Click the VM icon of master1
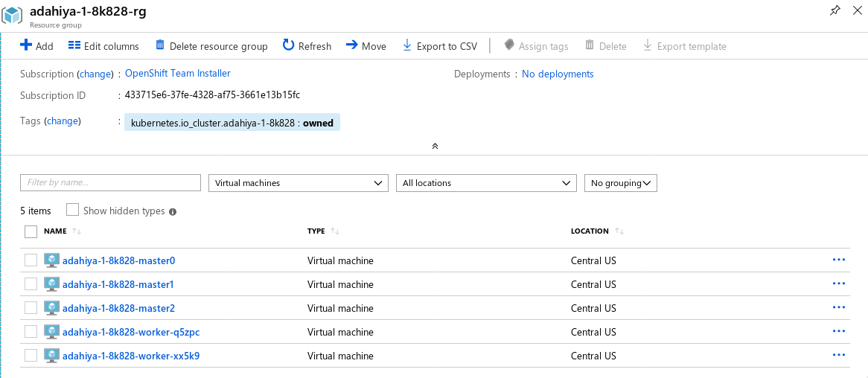Viewport: 868px width, 378px height. 51,284
